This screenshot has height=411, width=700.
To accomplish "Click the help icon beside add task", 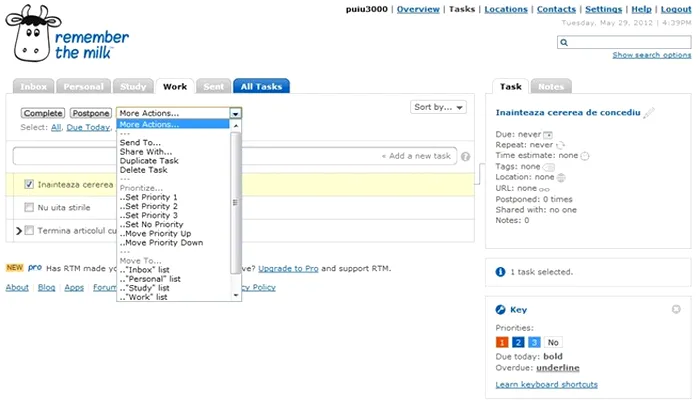I will coord(466,156).
